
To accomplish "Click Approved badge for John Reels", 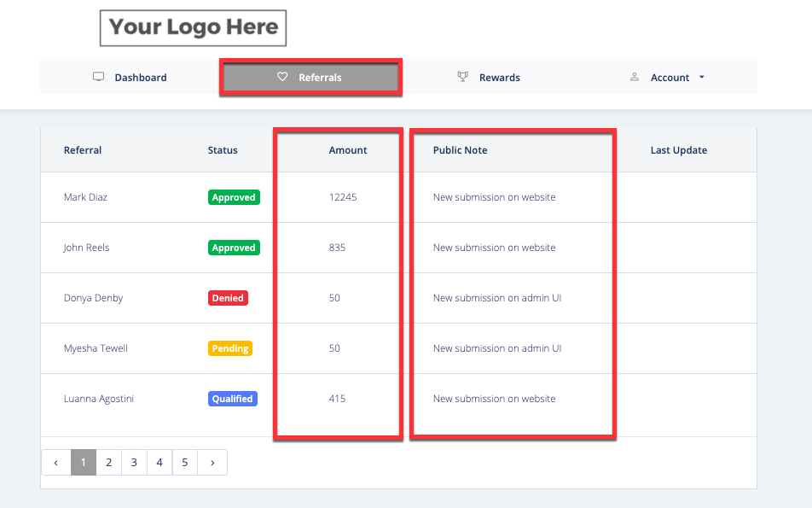I will coord(234,248).
